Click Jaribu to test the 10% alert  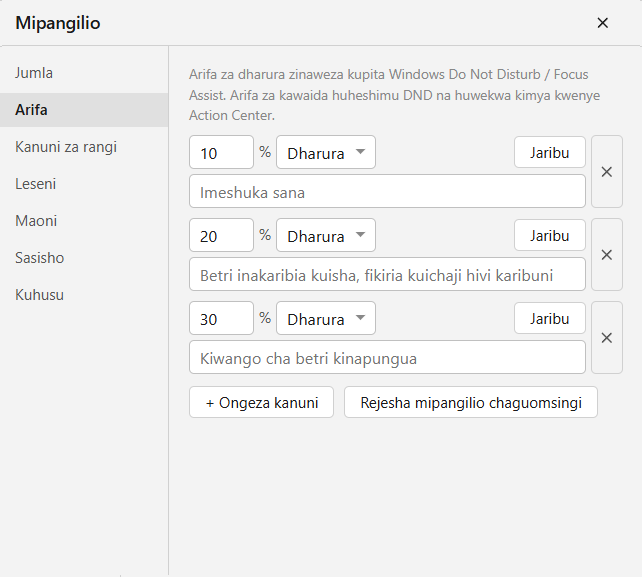coord(550,152)
